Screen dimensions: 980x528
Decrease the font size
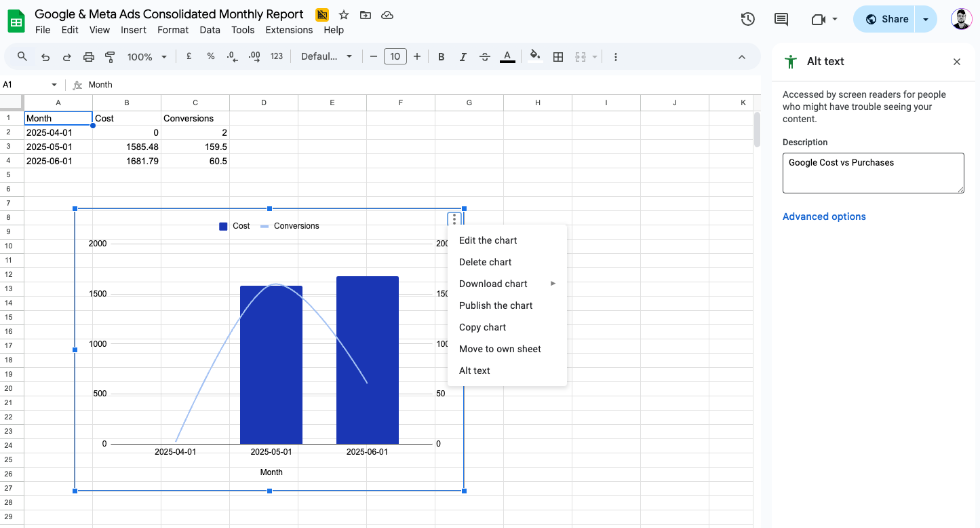[x=373, y=57]
